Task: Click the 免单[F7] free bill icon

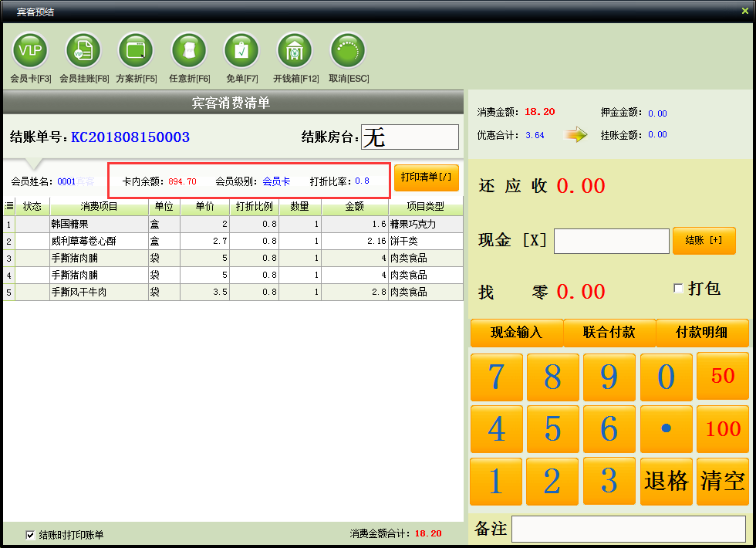Action: (x=241, y=52)
